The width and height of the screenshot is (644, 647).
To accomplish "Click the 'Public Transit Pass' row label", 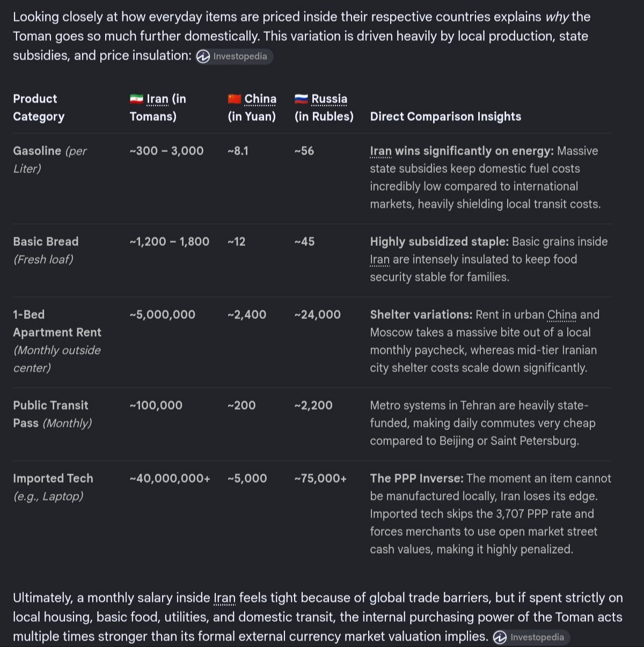I will pyautogui.click(x=52, y=414).
